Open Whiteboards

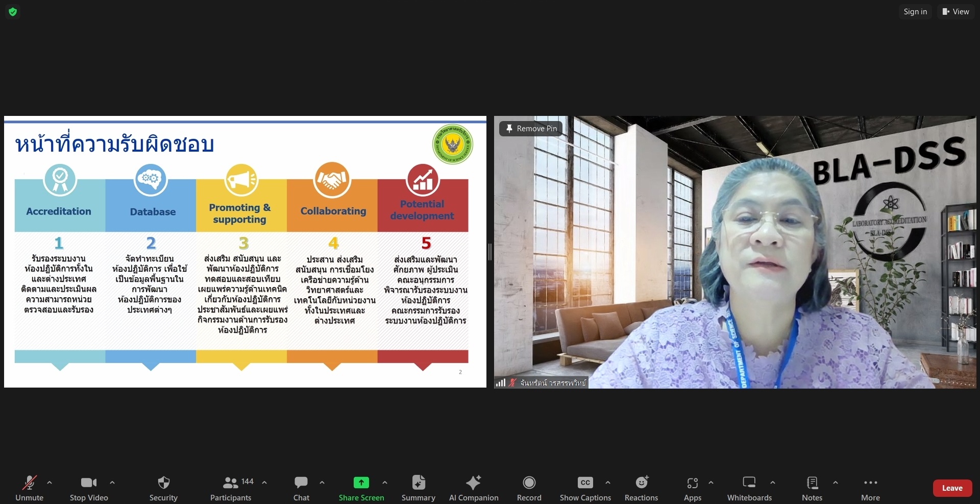click(749, 488)
